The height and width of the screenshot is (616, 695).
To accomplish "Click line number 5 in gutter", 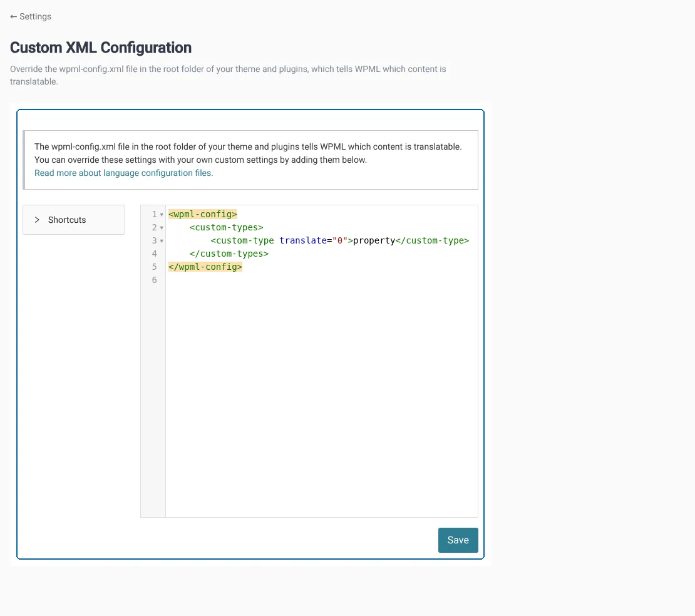I will click(154, 267).
